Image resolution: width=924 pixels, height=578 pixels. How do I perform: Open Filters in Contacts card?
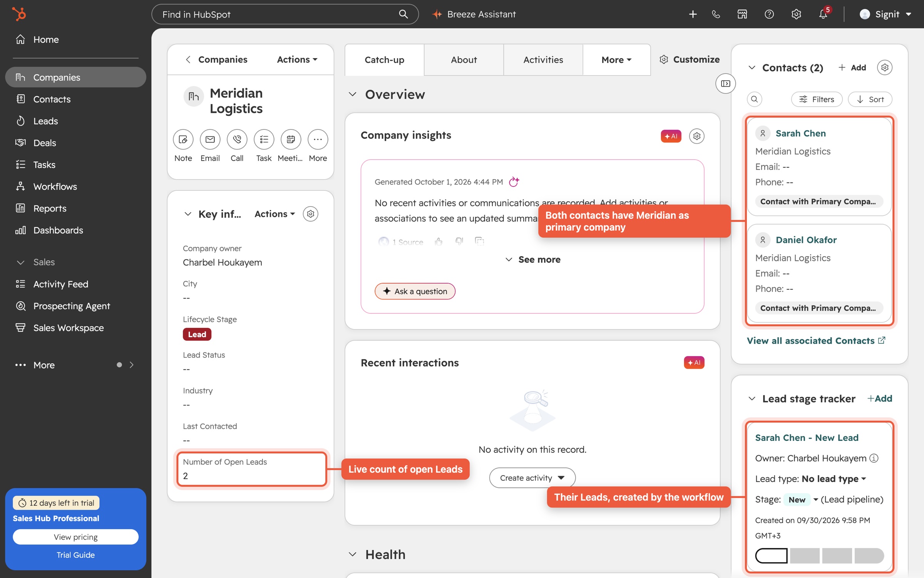(817, 99)
